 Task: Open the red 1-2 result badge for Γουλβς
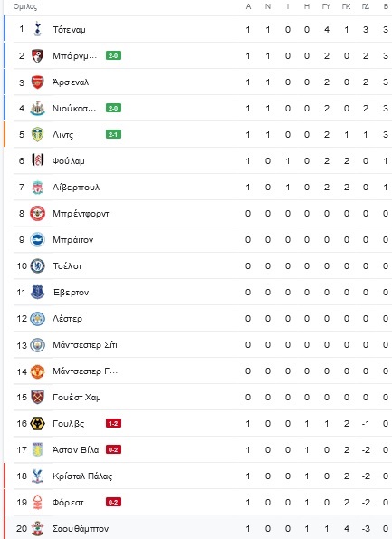(113, 424)
